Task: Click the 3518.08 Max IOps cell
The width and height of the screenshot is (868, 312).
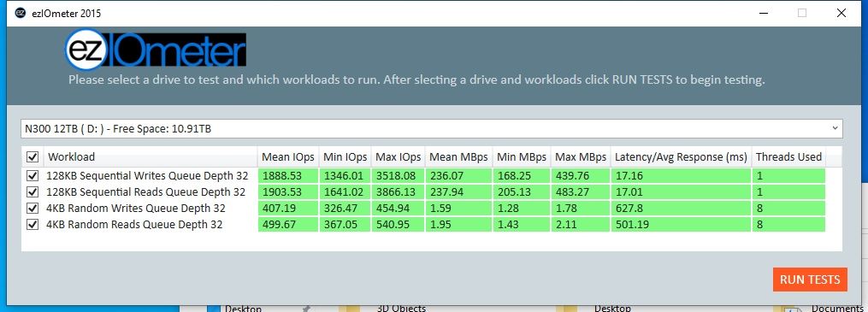Action: pyautogui.click(x=398, y=176)
